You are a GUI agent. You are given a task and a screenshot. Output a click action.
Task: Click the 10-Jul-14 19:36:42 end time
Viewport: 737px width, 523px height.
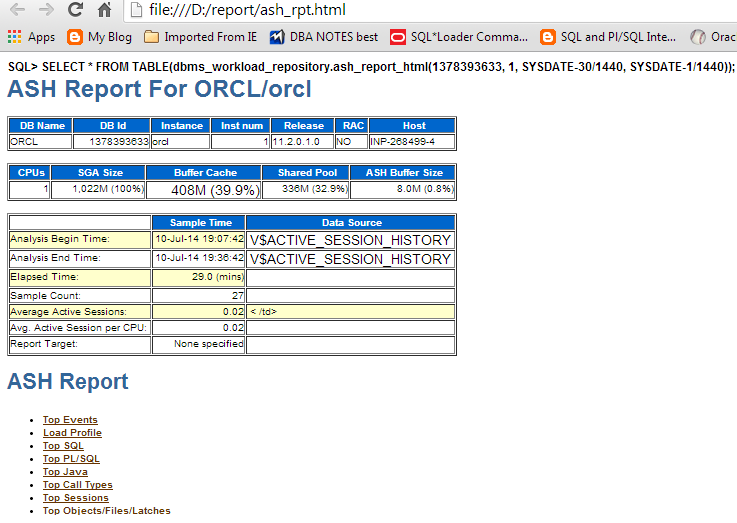[199, 258]
